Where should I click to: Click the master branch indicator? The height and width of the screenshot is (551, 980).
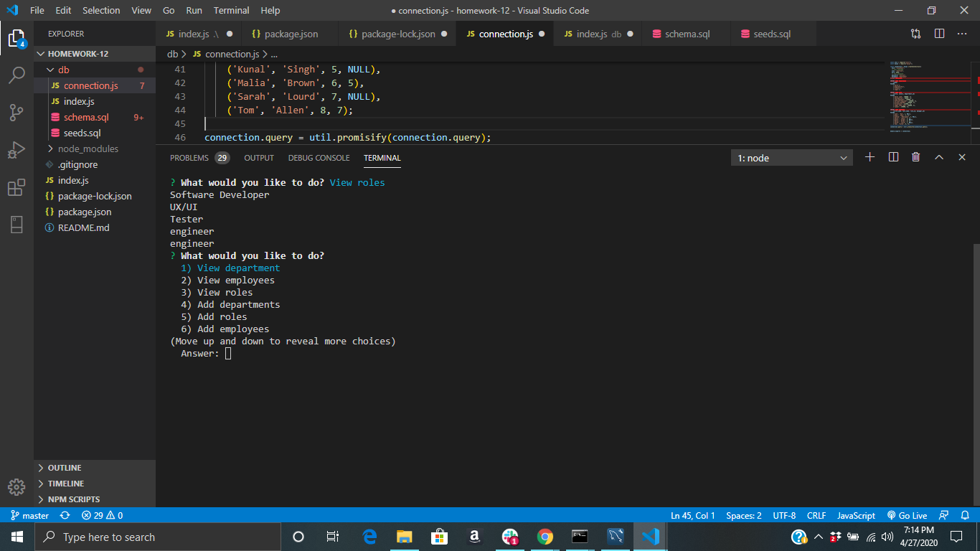tap(29, 515)
